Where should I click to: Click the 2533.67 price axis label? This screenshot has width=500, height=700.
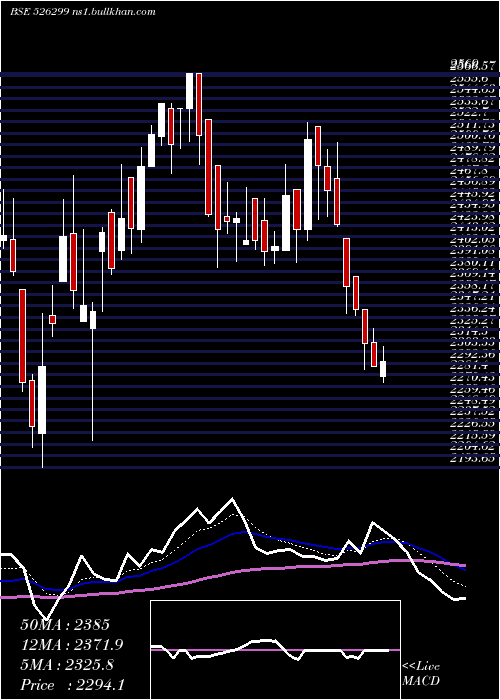click(472, 103)
